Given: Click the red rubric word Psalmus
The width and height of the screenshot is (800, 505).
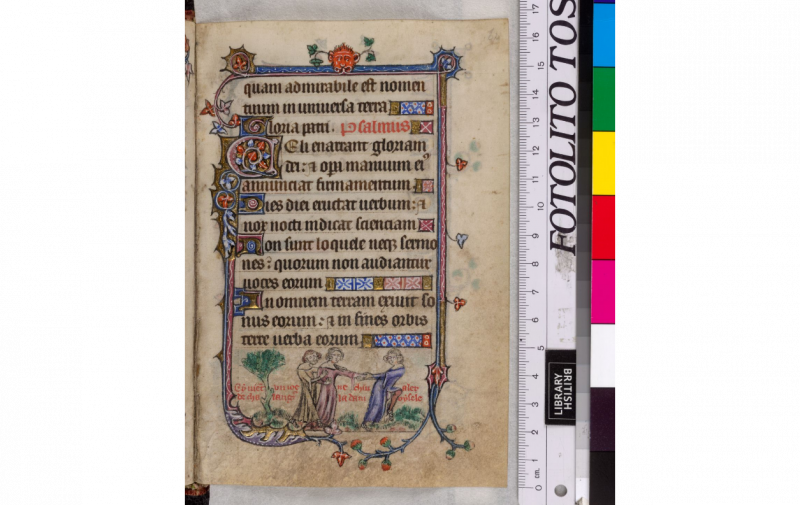Looking at the screenshot, I should coord(375,127).
